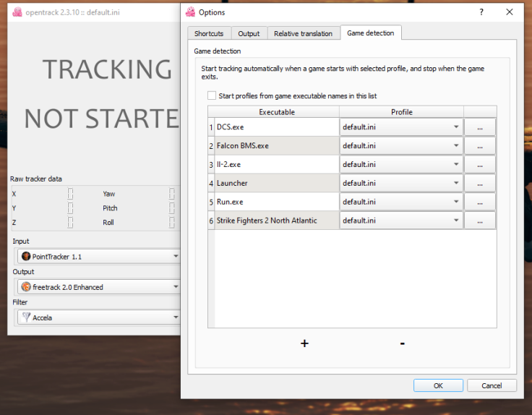Click the Yaw label in raw tracker data

pos(109,194)
